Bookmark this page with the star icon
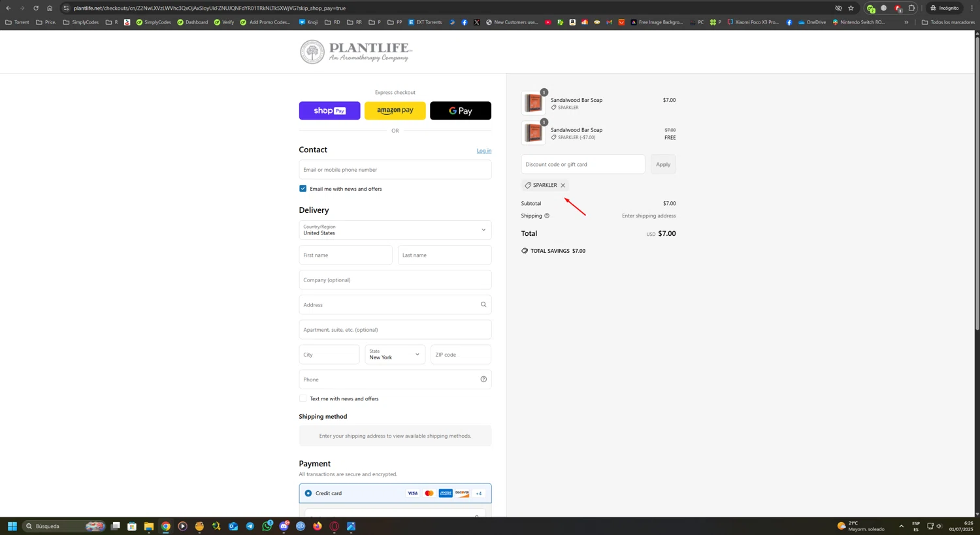The image size is (980, 535). pos(851,8)
